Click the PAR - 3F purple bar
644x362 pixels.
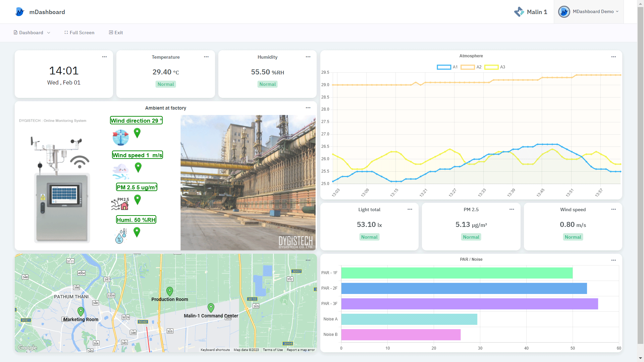[x=469, y=304]
